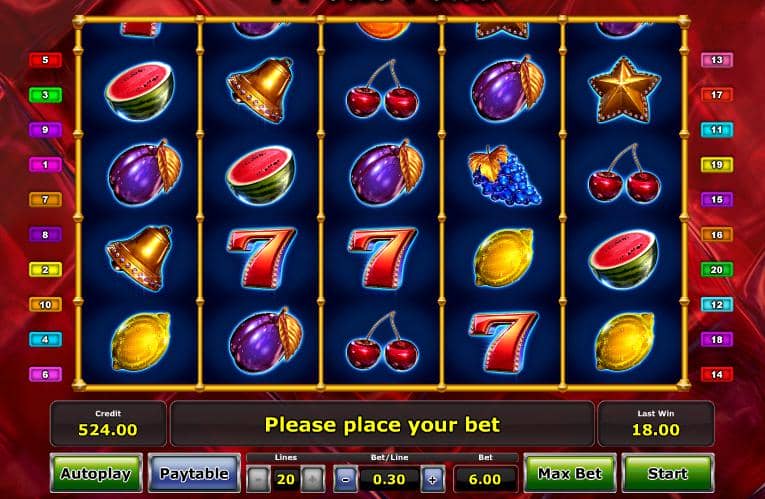Click the cherries at top of third reel
The width and height of the screenshot is (765, 499).
[x=382, y=89]
